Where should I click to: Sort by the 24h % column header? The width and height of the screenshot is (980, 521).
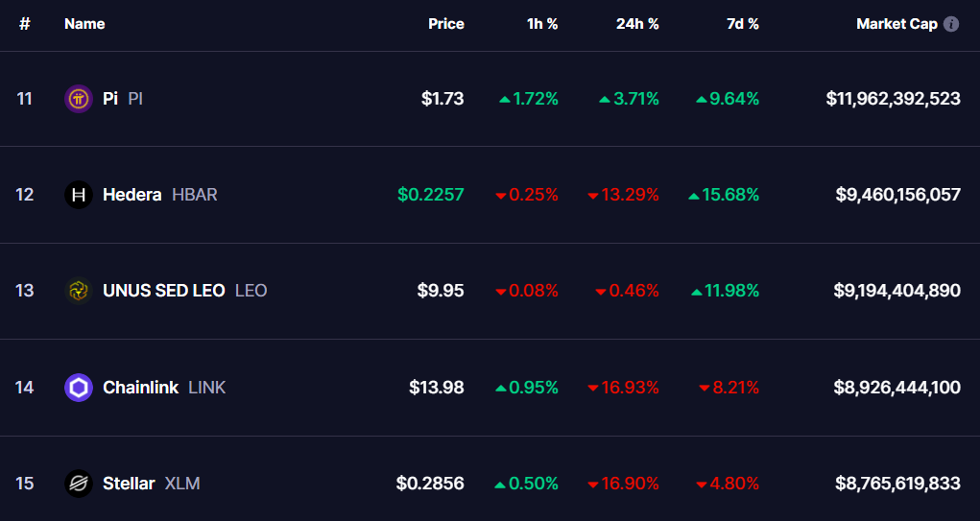[x=637, y=24]
